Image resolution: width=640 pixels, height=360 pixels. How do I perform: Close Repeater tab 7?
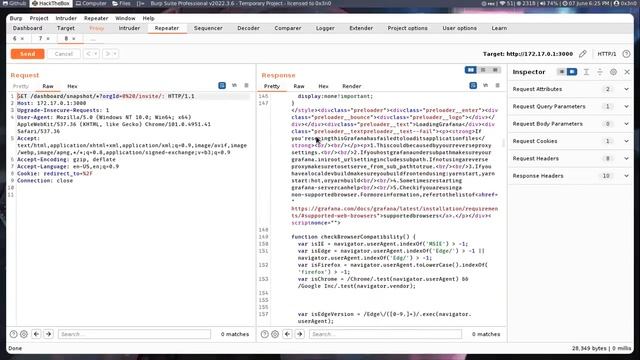(48, 38)
